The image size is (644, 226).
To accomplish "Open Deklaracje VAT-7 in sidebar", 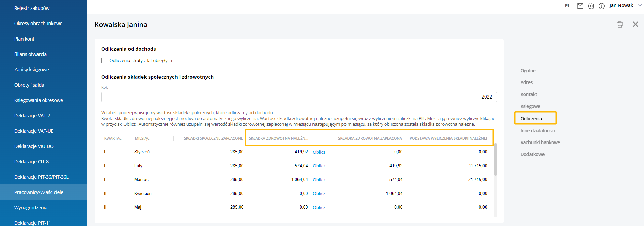I will tap(32, 116).
